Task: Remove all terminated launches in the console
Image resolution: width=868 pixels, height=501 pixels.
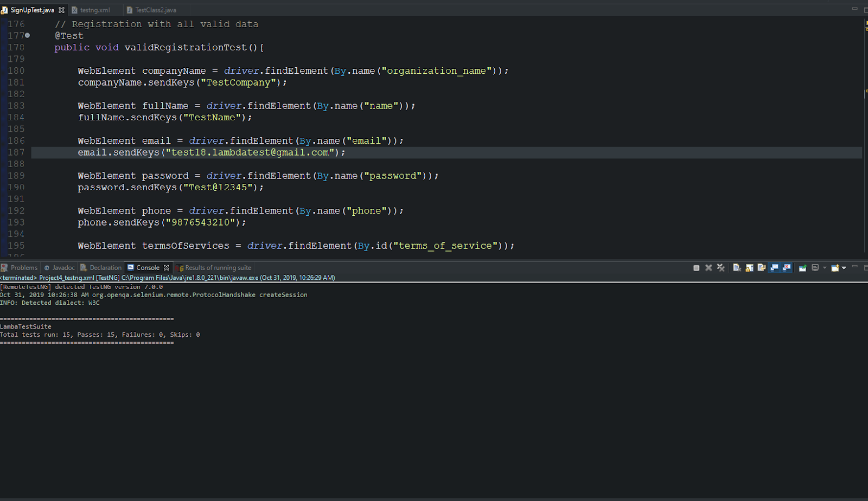Action: pyautogui.click(x=721, y=268)
